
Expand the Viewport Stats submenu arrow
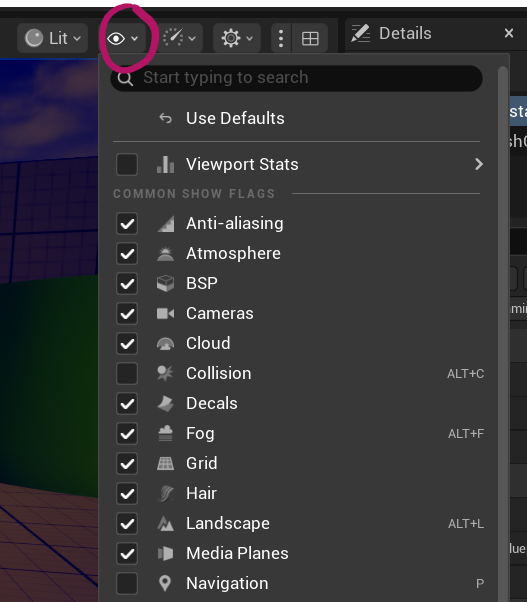coord(479,164)
